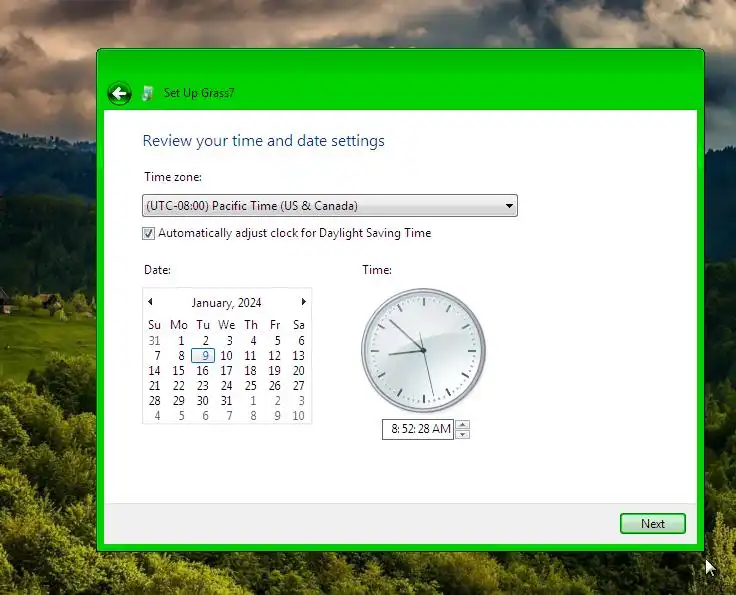Open the Time zone dropdown
The width and height of the screenshot is (736, 595).
(x=330, y=206)
